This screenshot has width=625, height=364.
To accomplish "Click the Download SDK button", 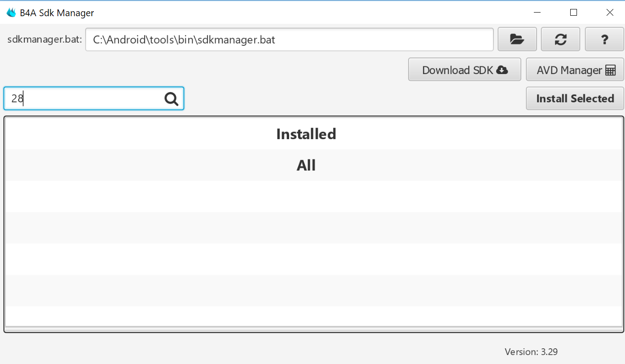I will pyautogui.click(x=465, y=70).
